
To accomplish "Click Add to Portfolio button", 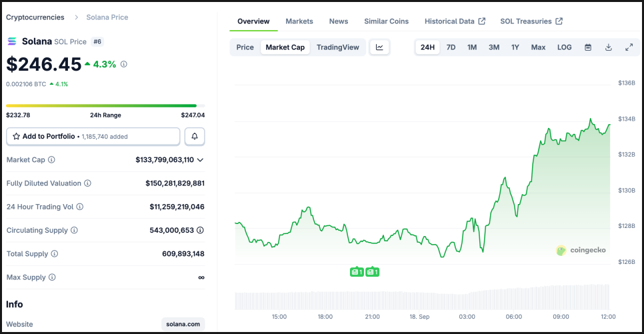I will pos(93,137).
